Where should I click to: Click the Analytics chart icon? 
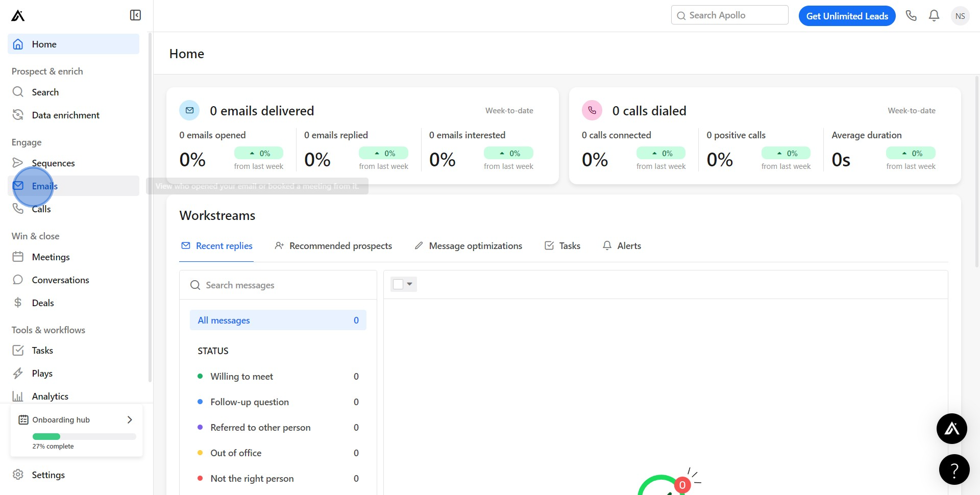click(x=18, y=396)
